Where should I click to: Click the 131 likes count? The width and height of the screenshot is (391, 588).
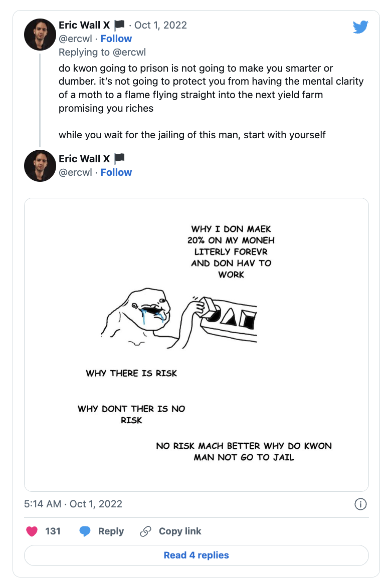pyautogui.click(x=53, y=531)
